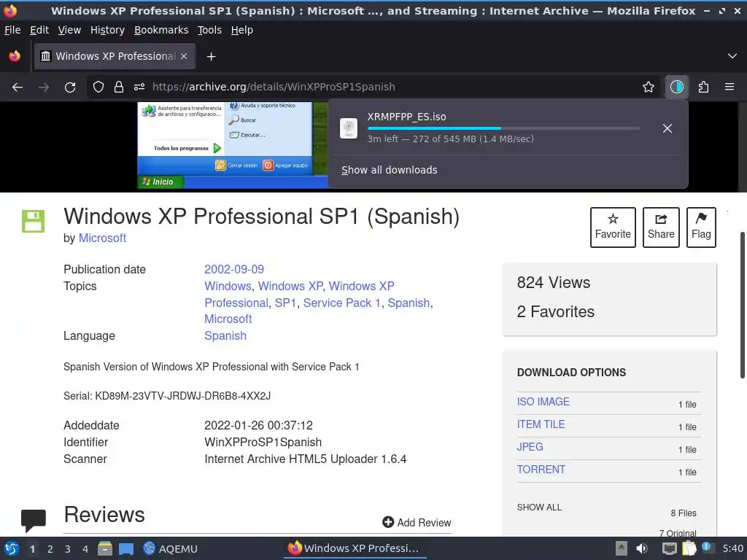Viewport: 747px width, 560px height.
Task: Click the page vertical scrollbar
Action: (742, 305)
